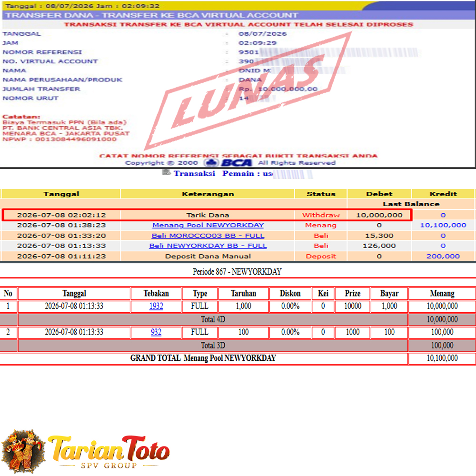Click the 'Withdraw' status cell
This screenshot has height=476, width=476.
[321, 215]
